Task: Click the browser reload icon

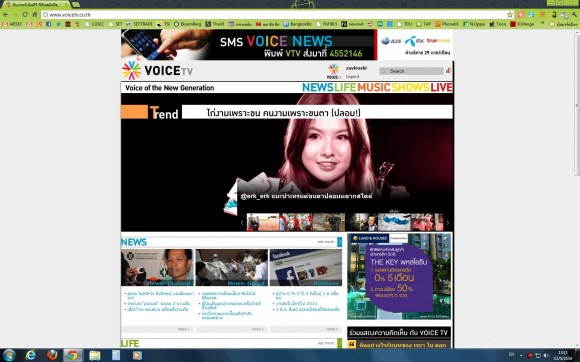Action: [25, 14]
